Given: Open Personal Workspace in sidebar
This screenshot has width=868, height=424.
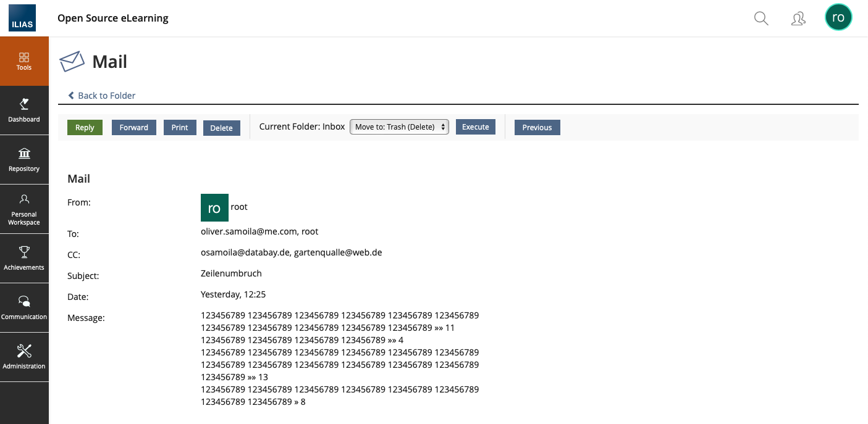Looking at the screenshot, I should point(24,209).
